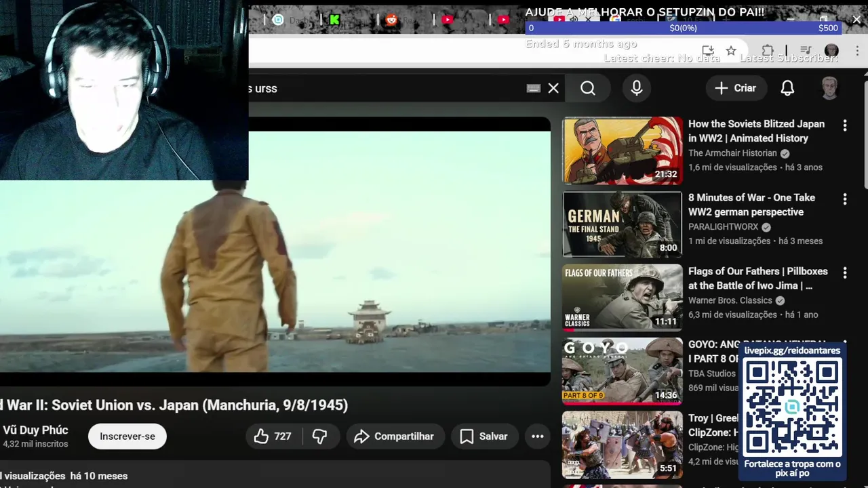Switch to the Reddit browser tab
The width and height of the screenshot is (868, 488).
tap(391, 20)
